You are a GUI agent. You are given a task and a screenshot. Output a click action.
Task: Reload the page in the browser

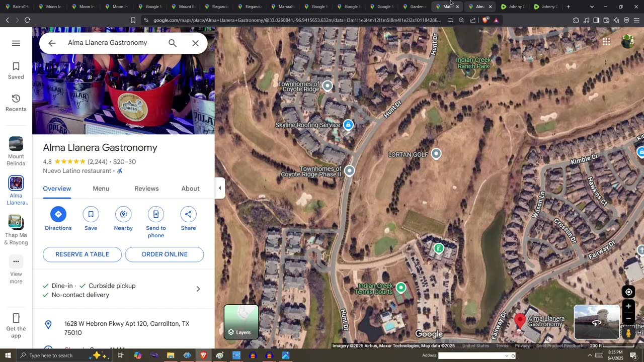tap(27, 20)
